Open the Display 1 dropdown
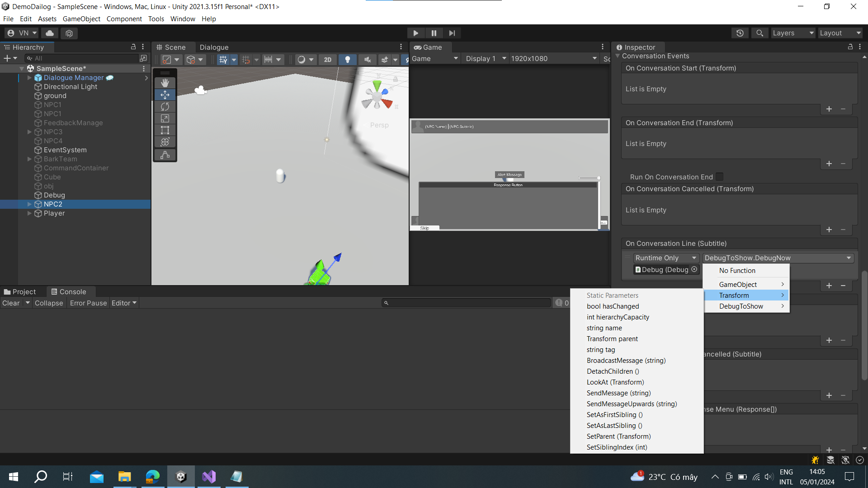 pyautogui.click(x=486, y=59)
